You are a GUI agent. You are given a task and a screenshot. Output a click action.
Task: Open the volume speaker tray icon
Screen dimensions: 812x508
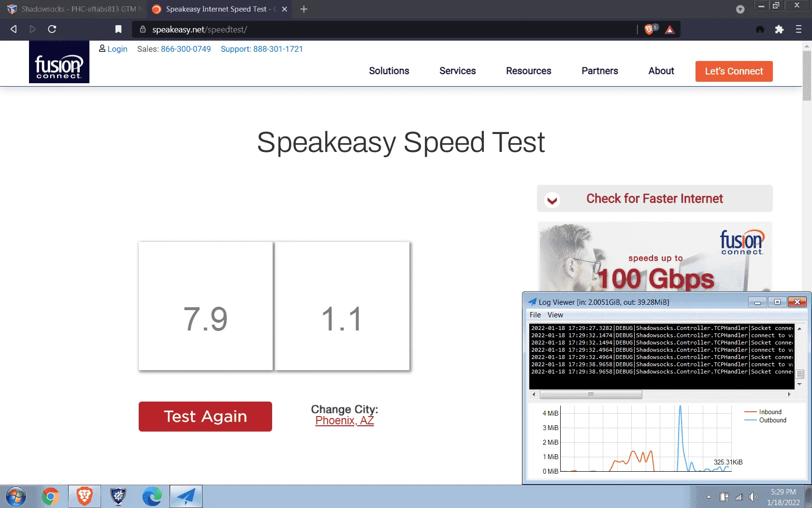[753, 497]
